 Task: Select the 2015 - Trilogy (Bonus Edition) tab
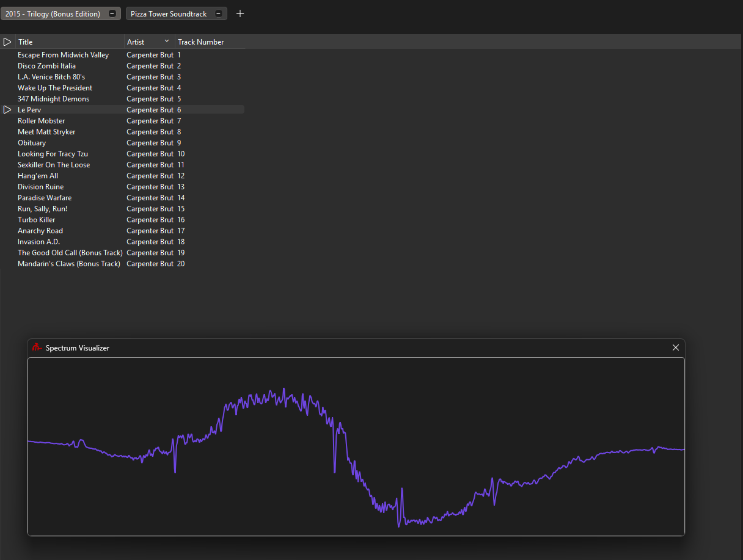pos(53,13)
